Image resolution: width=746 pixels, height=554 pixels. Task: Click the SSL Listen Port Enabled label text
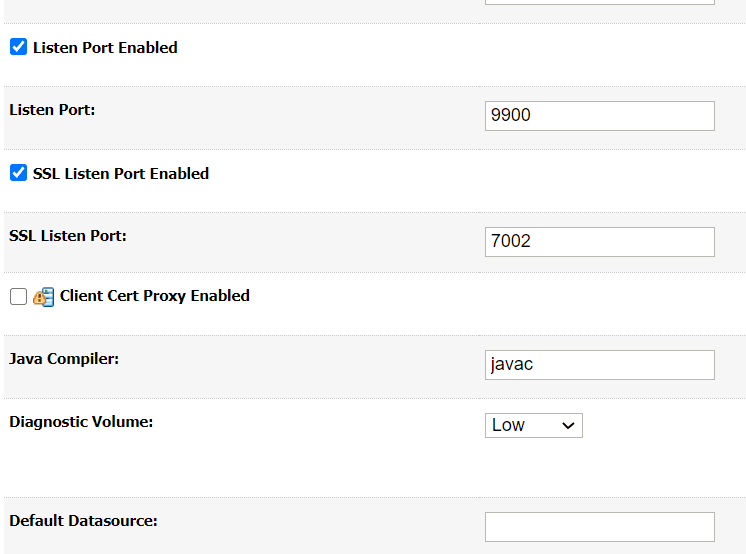click(121, 174)
